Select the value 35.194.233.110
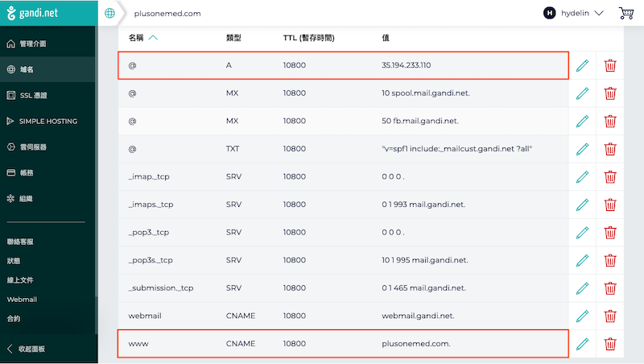Screen dimensions: 644x364 point(407,65)
